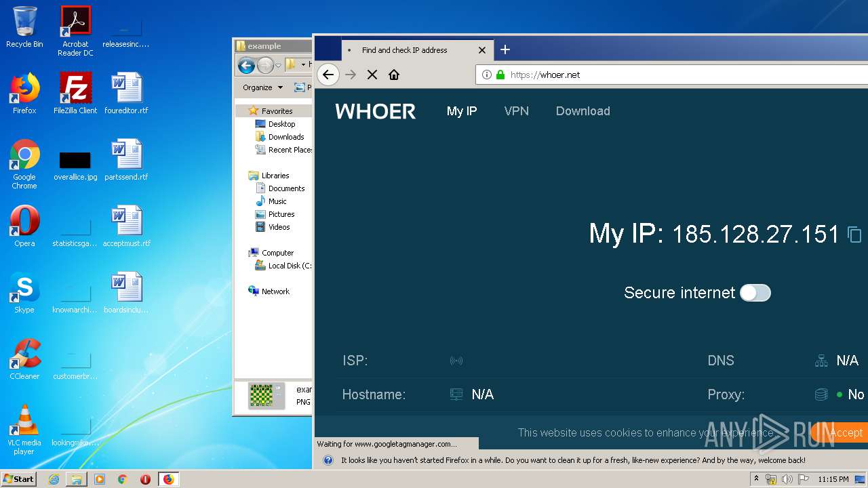
Task: Open overallice.jpg image file
Action: [75, 165]
